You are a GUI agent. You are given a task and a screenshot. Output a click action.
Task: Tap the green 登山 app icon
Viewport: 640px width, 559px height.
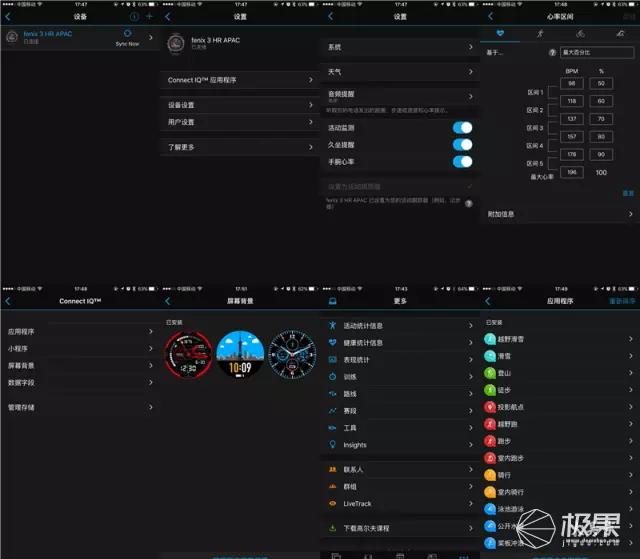click(x=490, y=373)
